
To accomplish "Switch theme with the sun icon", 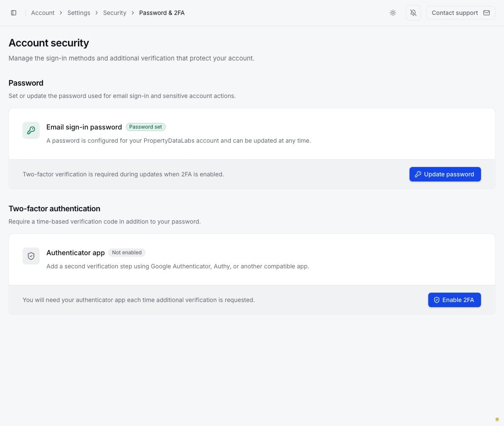I will point(393,13).
